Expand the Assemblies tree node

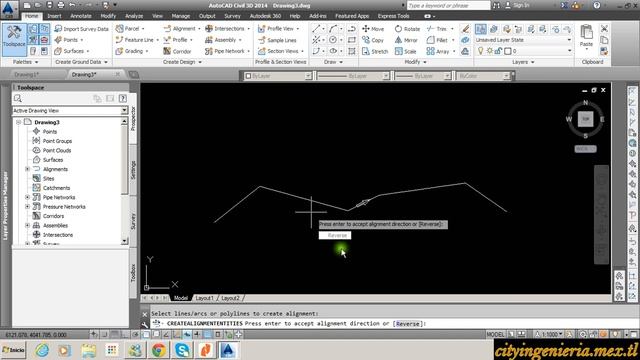coord(27,225)
